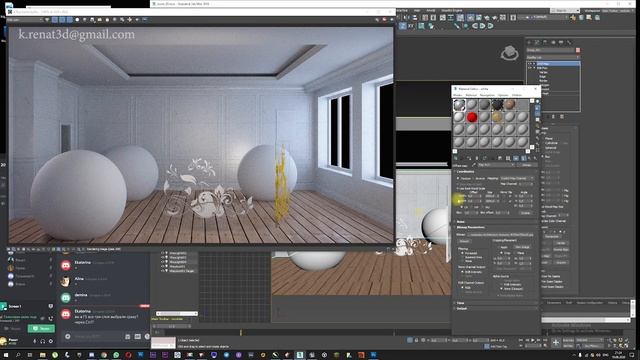Open Utilities menu in Material Editor
Image resolution: width=640 pixels, height=360 pixels.
517,95
